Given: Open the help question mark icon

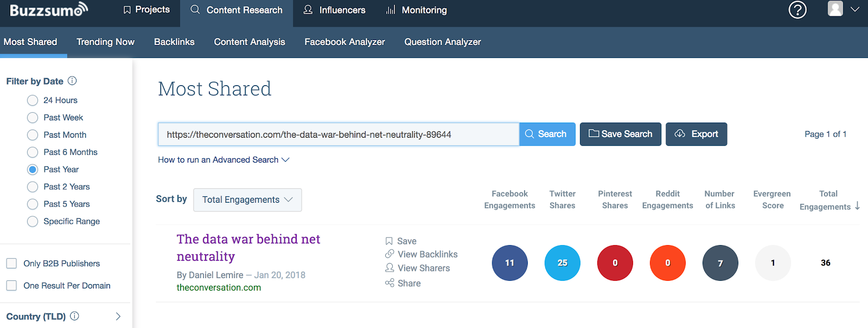Looking at the screenshot, I should point(797,10).
